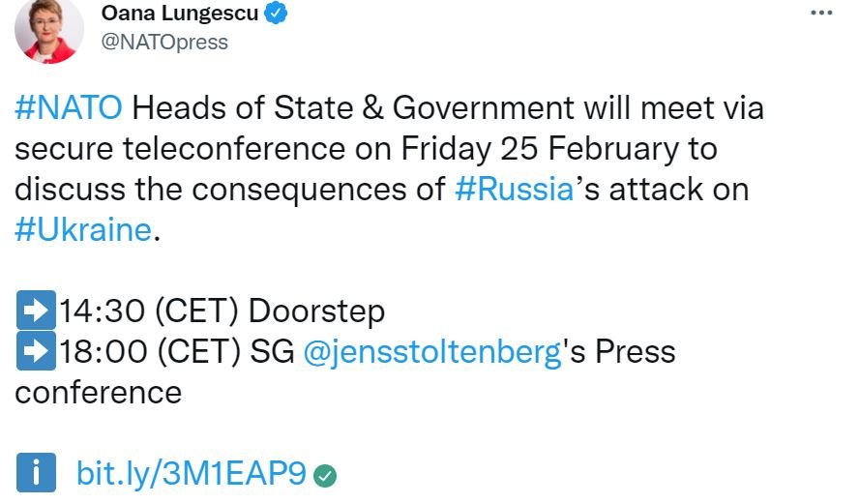The image size is (859, 504).
Task: Click the #Russia hashtag
Action: pos(514,189)
